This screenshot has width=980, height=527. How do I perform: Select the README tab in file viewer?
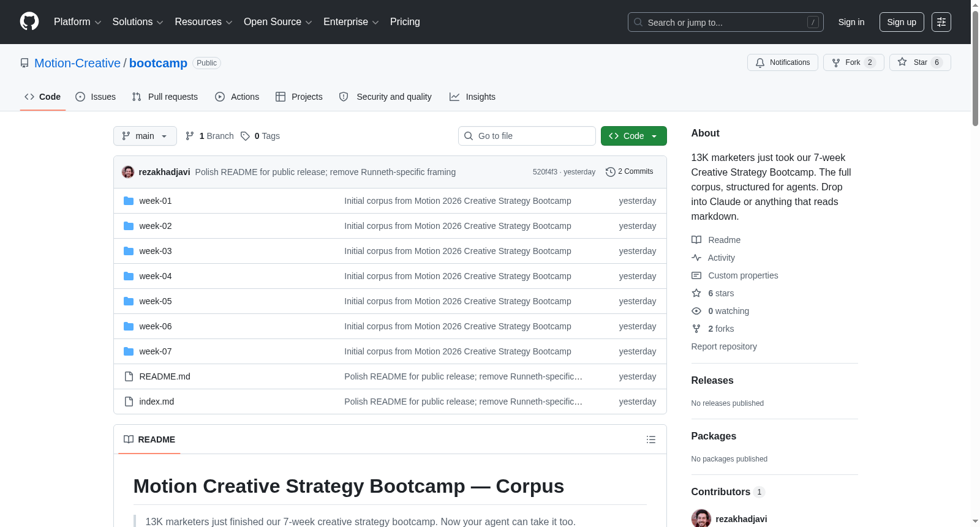click(x=149, y=439)
